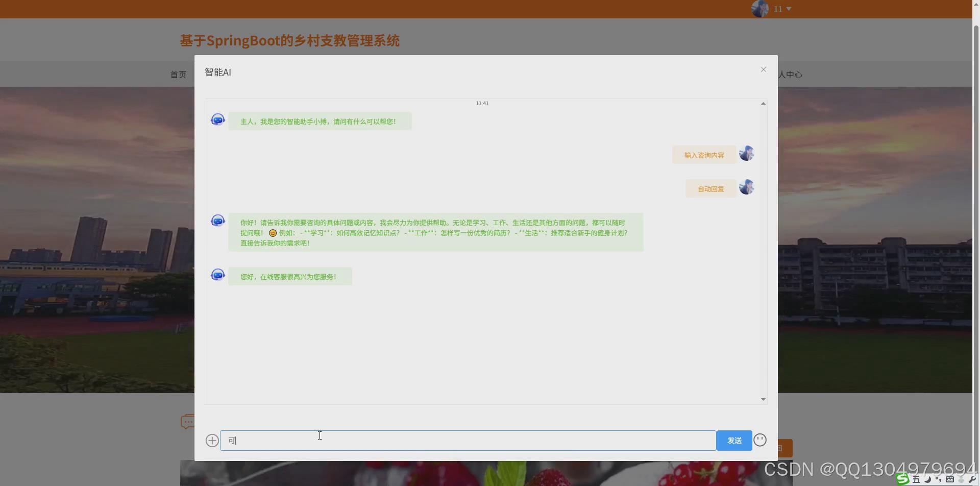Click the Sogou input method icon in tray

902,479
